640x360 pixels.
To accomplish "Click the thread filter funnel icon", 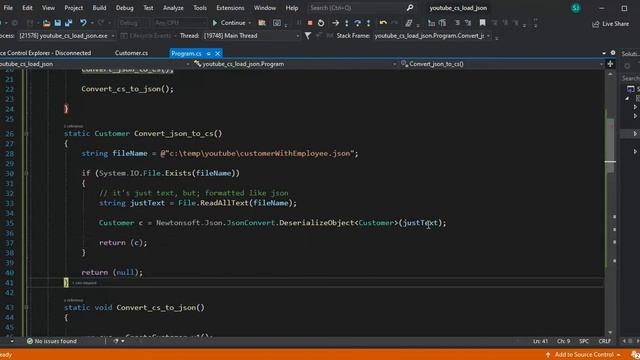I will pyautogui.click(x=308, y=36).
